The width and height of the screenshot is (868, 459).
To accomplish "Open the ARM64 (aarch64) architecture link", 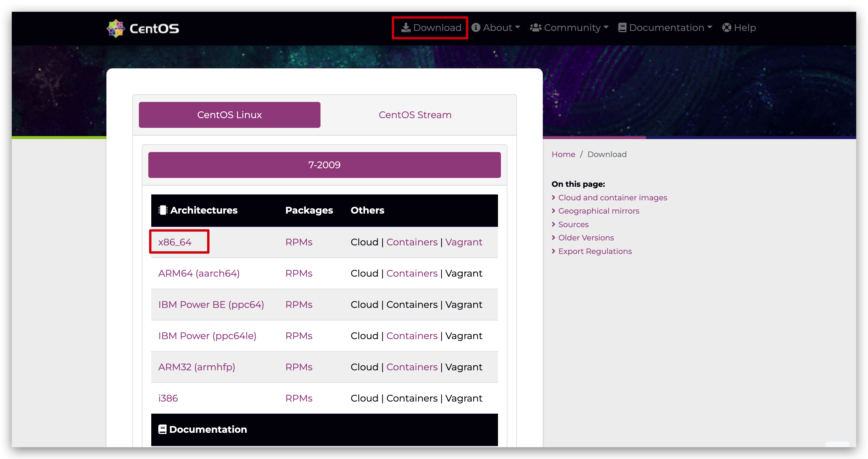I will point(199,273).
